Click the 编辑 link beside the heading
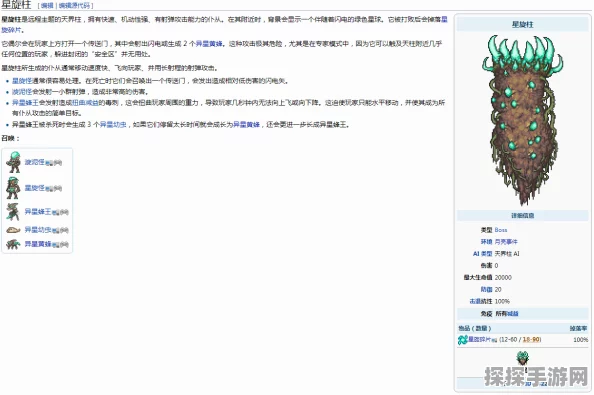Viewport: 594px width, 395px height. (x=47, y=6)
